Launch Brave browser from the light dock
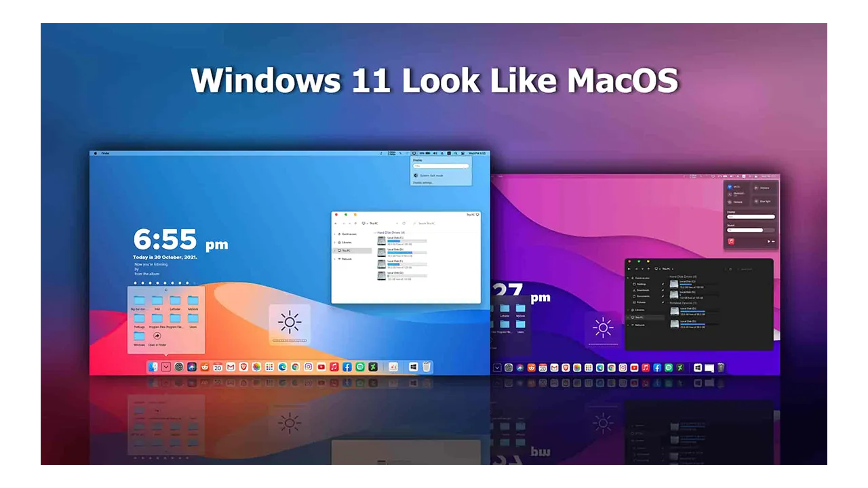This screenshot has width=868, height=488. click(x=243, y=367)
